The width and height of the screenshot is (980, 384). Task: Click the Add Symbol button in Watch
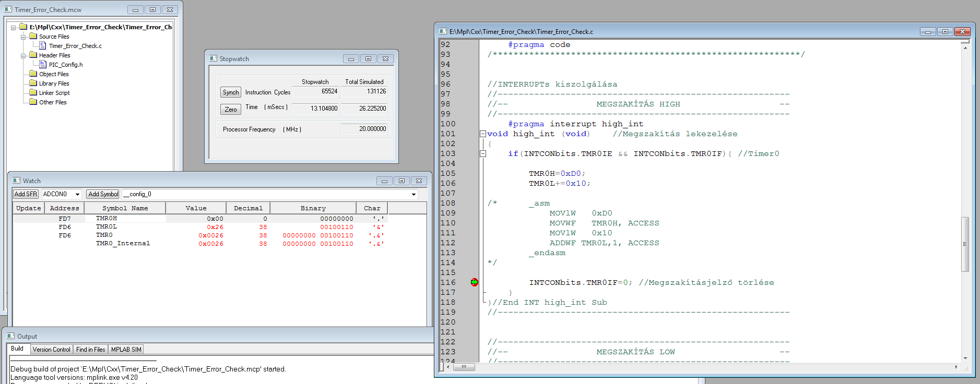pyautogui.click(x=103, y=194)
